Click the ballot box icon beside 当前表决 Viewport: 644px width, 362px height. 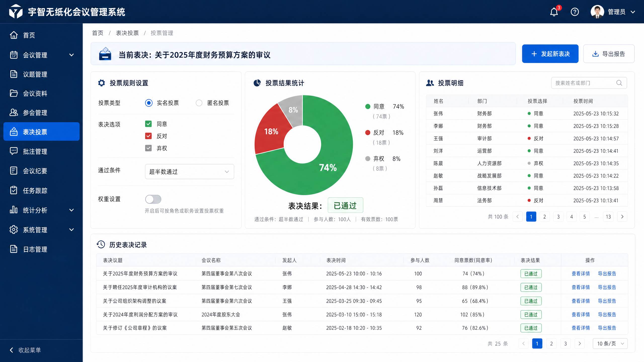(105, 54)
